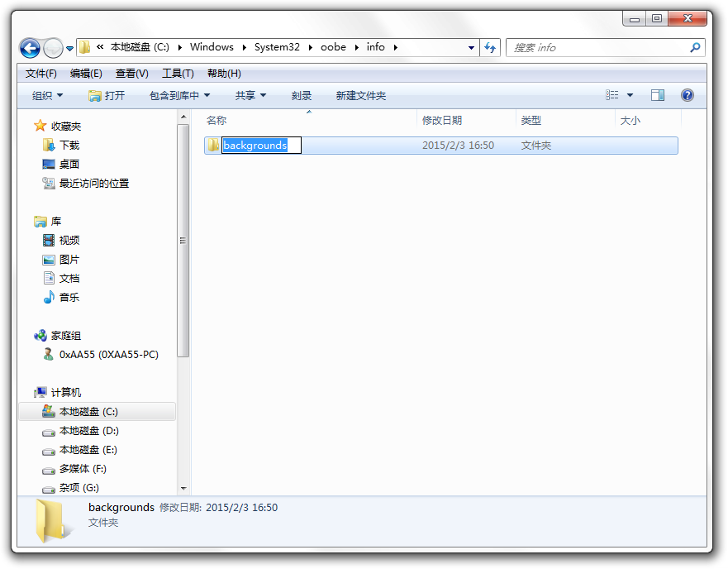
Task: Click the refresh icon beside address bar
Action: (x=491, y=47)
